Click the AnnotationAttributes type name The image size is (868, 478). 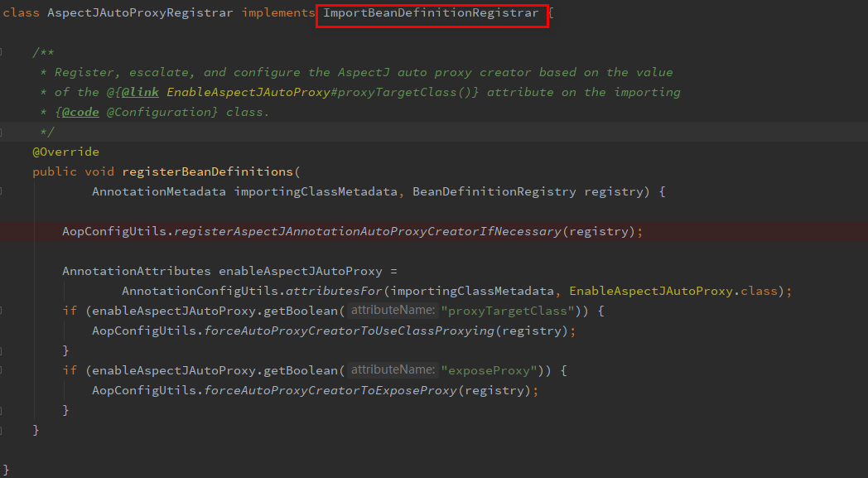[136, 272]
